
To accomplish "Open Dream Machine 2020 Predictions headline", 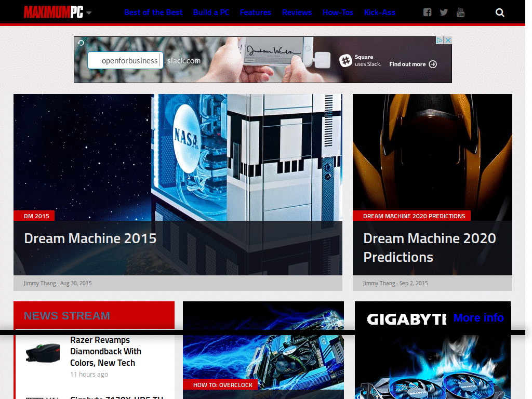I will pos(430,248).
